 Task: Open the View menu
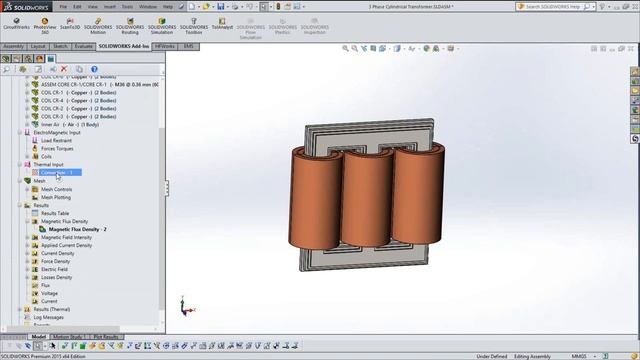click(x=93, y=7)
